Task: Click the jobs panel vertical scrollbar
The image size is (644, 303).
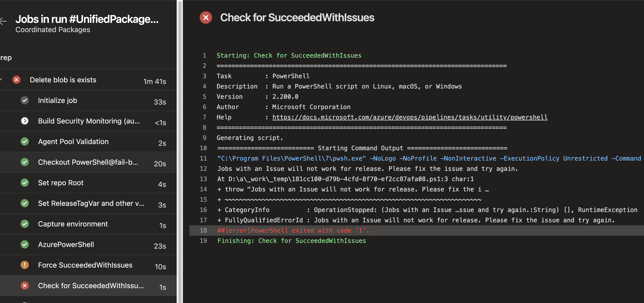Action: click(180, 151)
